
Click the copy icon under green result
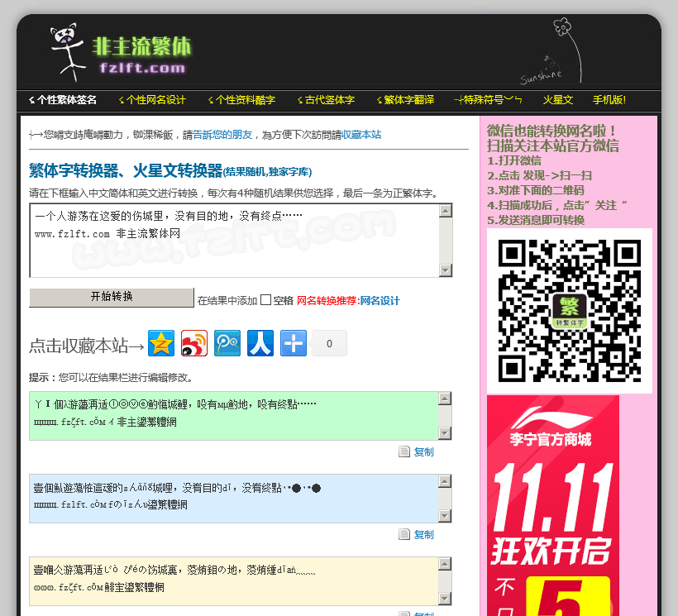tap(403, 451)
